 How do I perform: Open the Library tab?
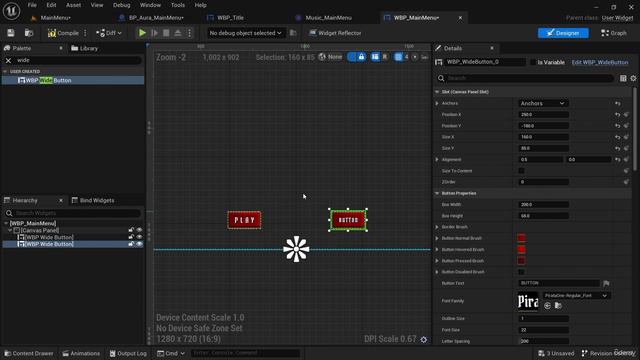click(85, 48)
